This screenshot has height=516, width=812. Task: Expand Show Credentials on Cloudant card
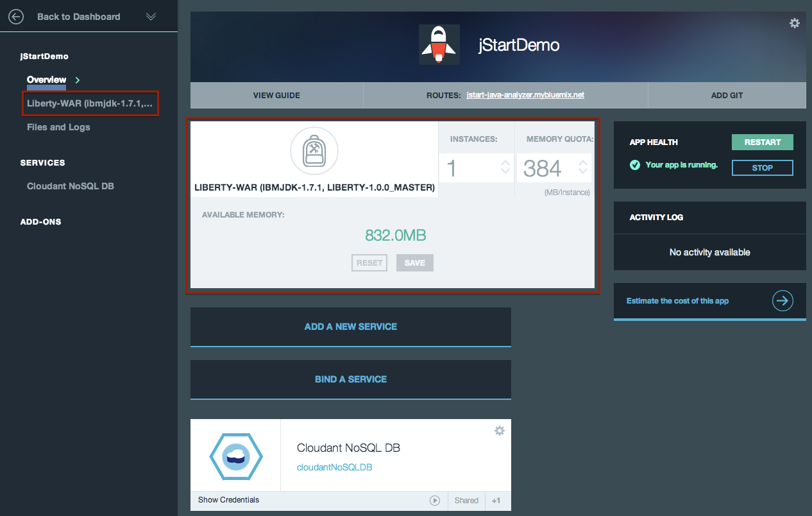pos(228,500)
